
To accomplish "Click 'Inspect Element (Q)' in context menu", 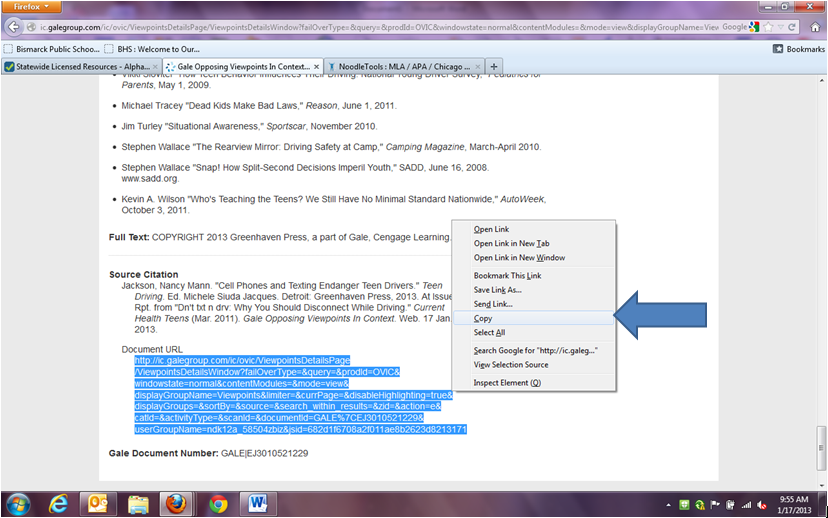I will [507, 383].
